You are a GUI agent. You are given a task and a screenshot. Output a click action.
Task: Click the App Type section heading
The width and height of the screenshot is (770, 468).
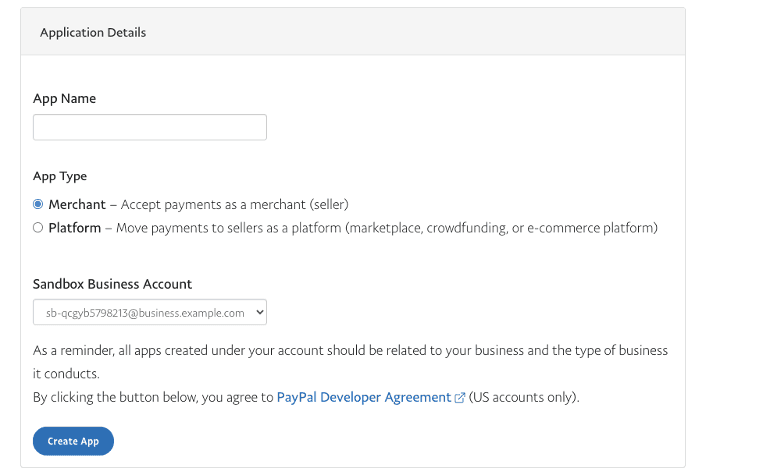click(60, 176)
